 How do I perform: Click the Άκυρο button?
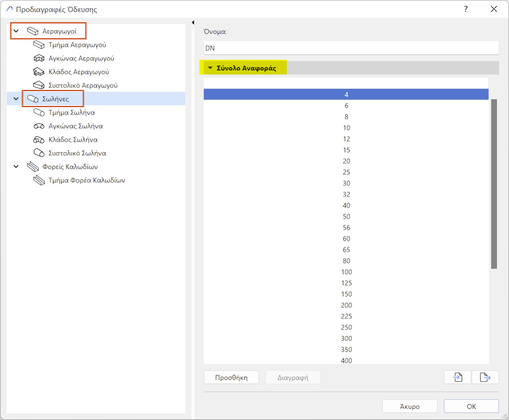coord(410,406)
